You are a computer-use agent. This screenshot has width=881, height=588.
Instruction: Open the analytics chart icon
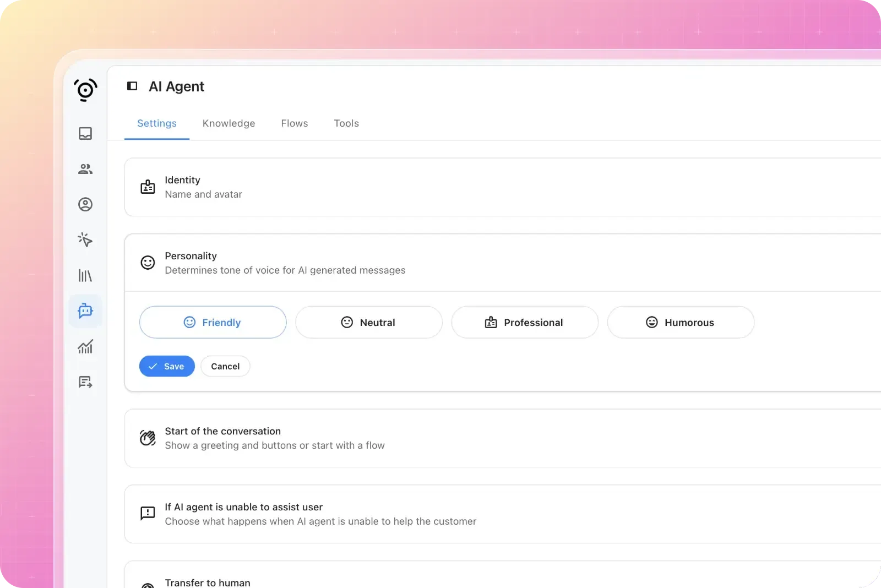[x=85, y=346]
